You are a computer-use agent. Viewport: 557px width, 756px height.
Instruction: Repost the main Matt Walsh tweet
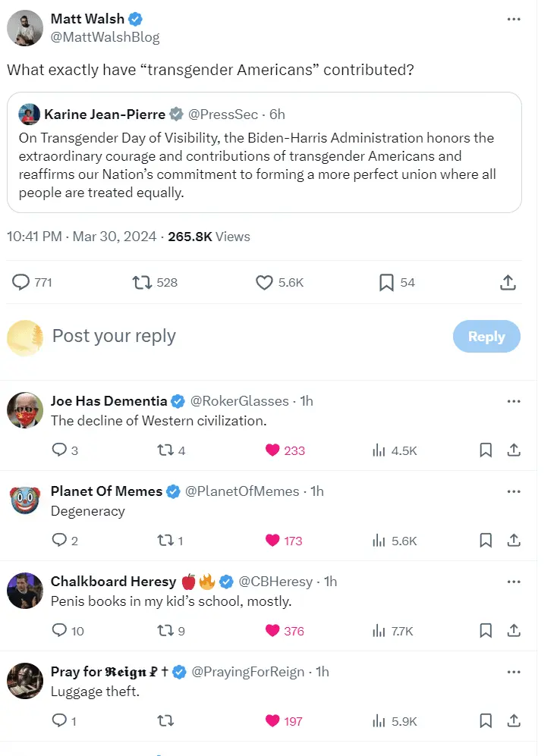[142, 283]
